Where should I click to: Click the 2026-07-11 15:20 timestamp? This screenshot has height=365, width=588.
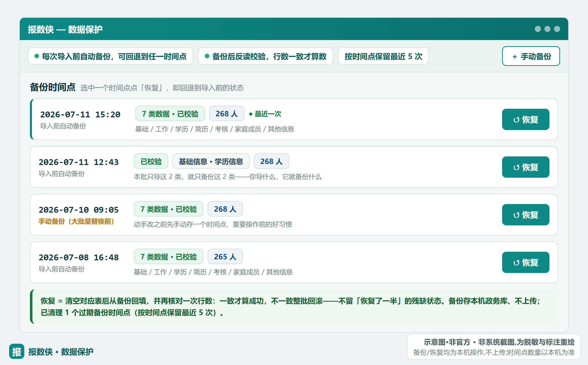(80, 114)
